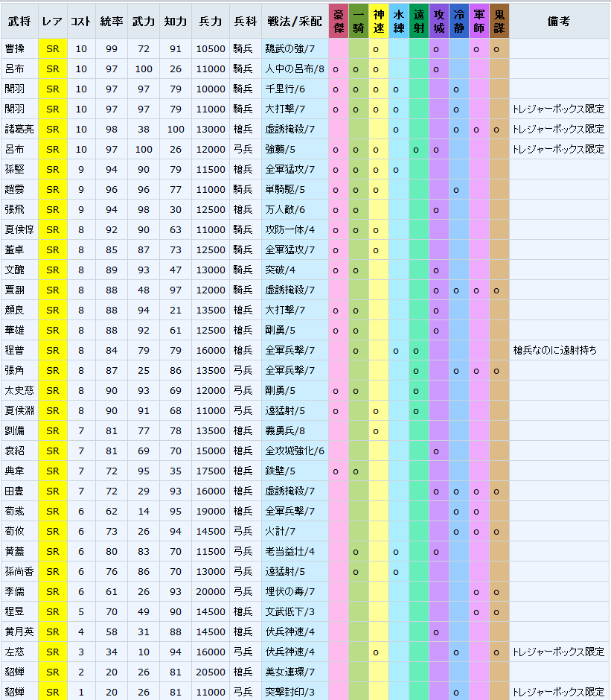Click the 武将 column header
Screen dimensions: 611x700
[x=19, y=21]
